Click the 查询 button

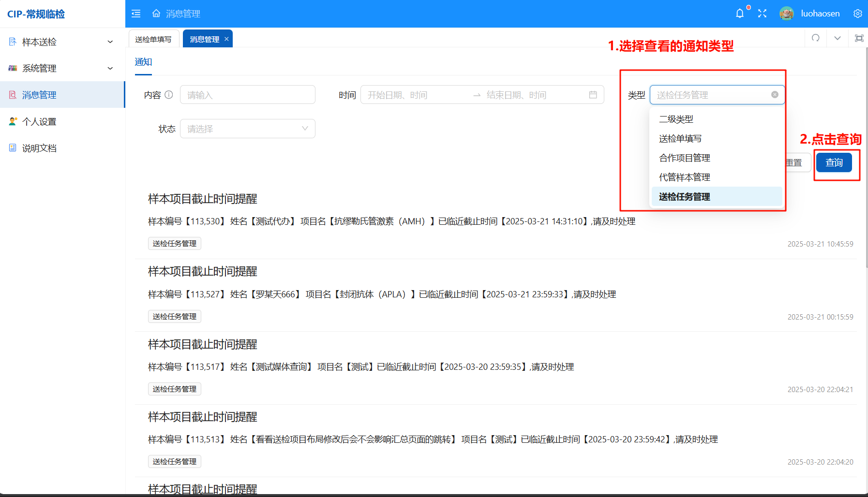pyautogui.click(x=834, y=162)
